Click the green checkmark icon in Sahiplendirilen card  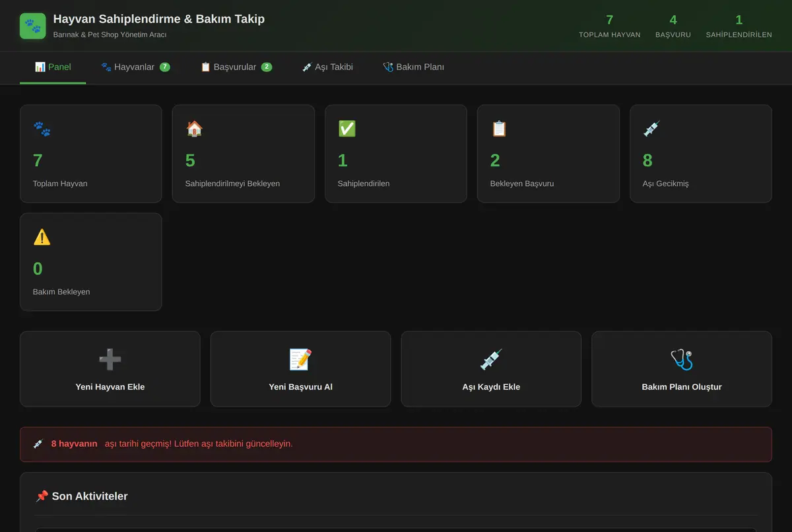pos(346,129)
